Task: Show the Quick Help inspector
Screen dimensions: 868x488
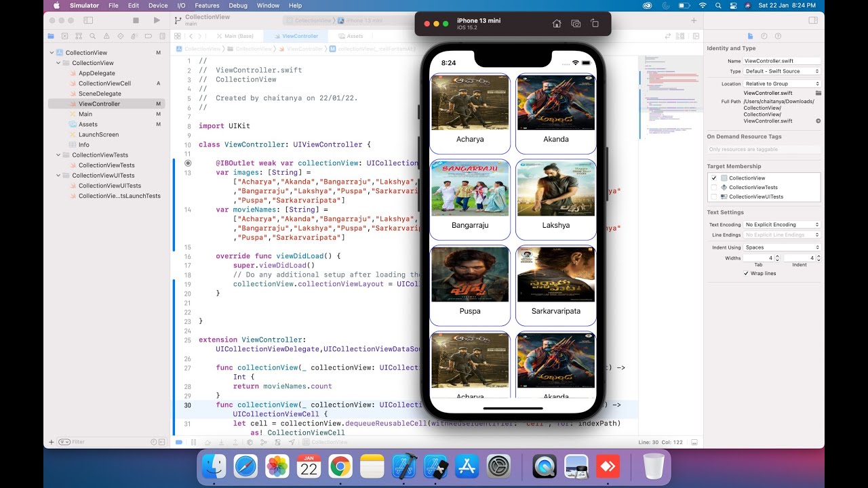Action: [778, 36]
